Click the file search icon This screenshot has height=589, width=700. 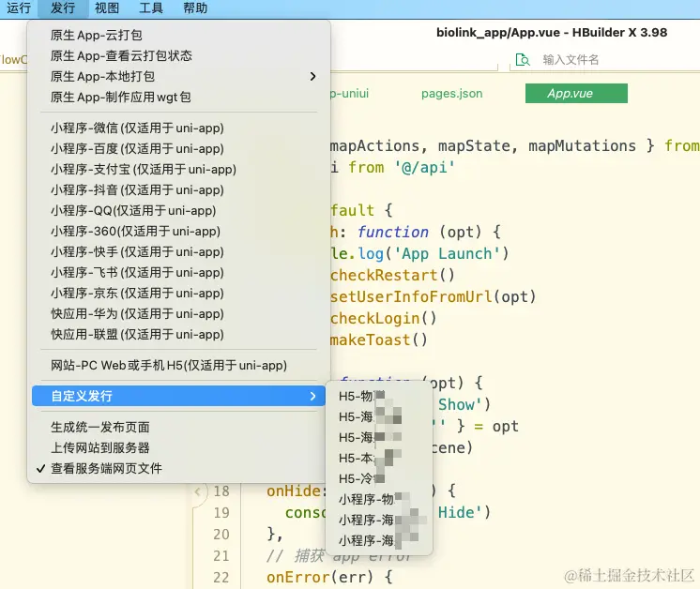point(523,59)
